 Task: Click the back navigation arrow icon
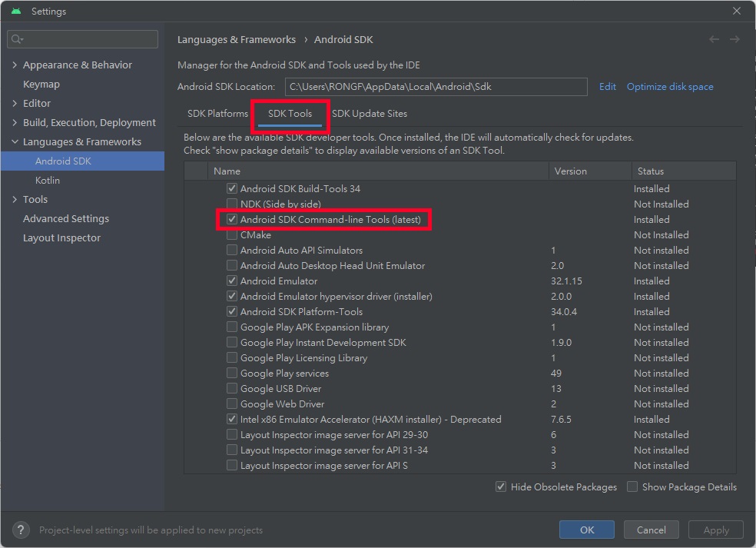[x=715, y=39]
